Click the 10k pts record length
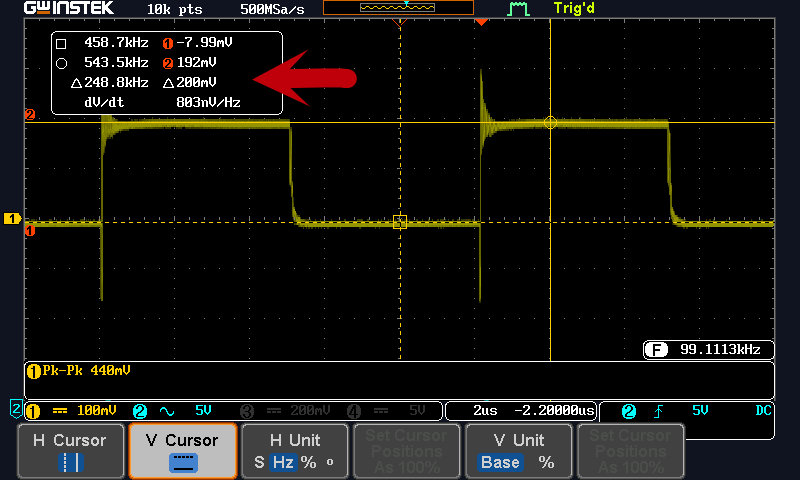800x480 pixels. click(174, 9)
